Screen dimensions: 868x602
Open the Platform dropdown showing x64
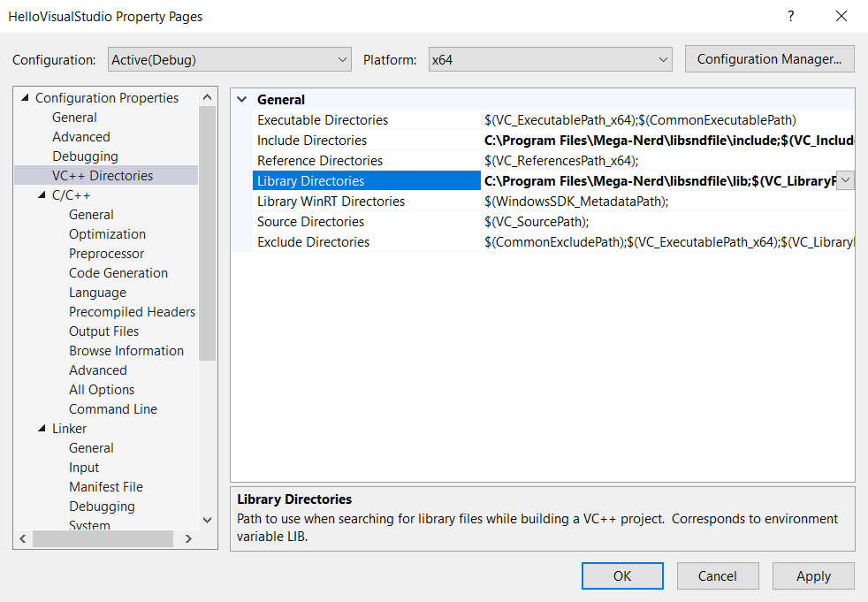tap(550, 60)
